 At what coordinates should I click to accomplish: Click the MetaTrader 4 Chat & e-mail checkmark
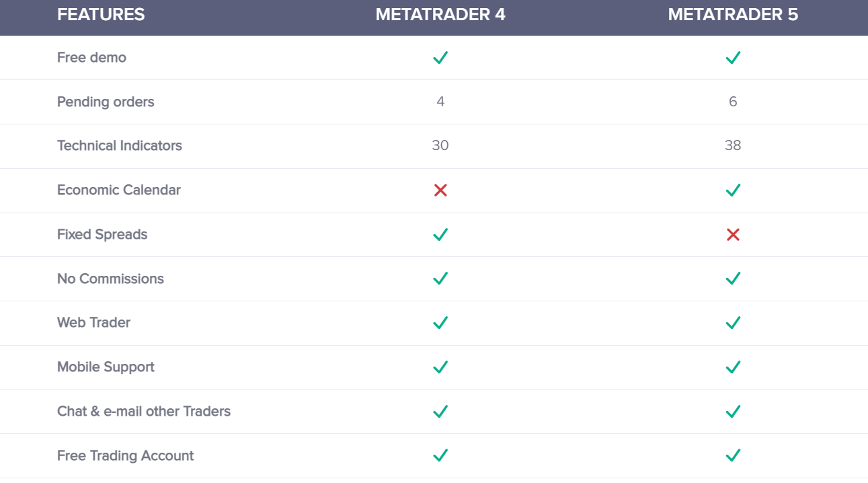[440, 411]
